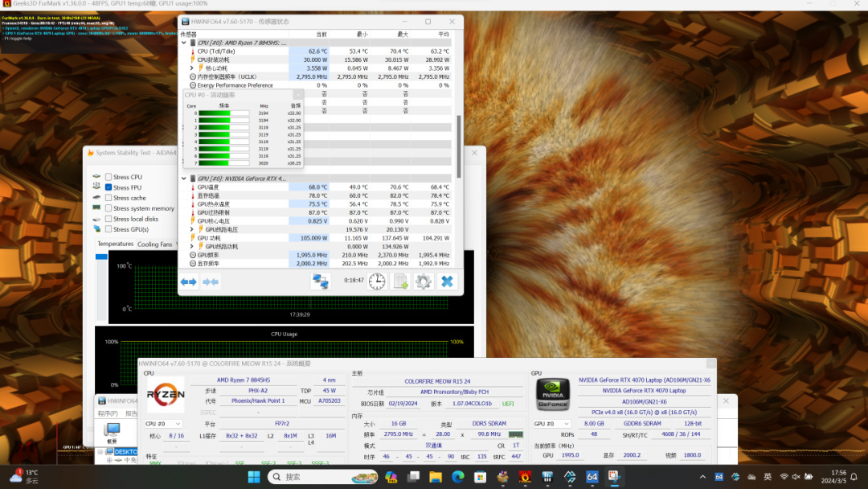The height and width of the screenshot is (489, 868).
Task: Select the DESKTOP tree item in HWiNFO
Action: click(x=125, y=452)
